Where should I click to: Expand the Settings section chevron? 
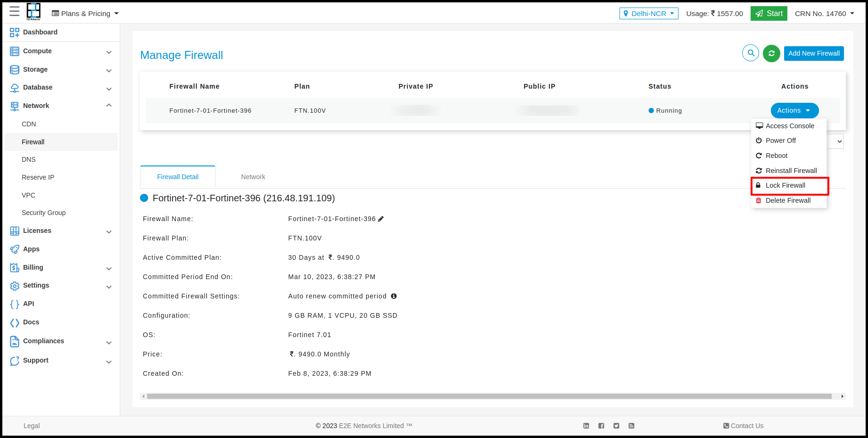pos(109,287)
